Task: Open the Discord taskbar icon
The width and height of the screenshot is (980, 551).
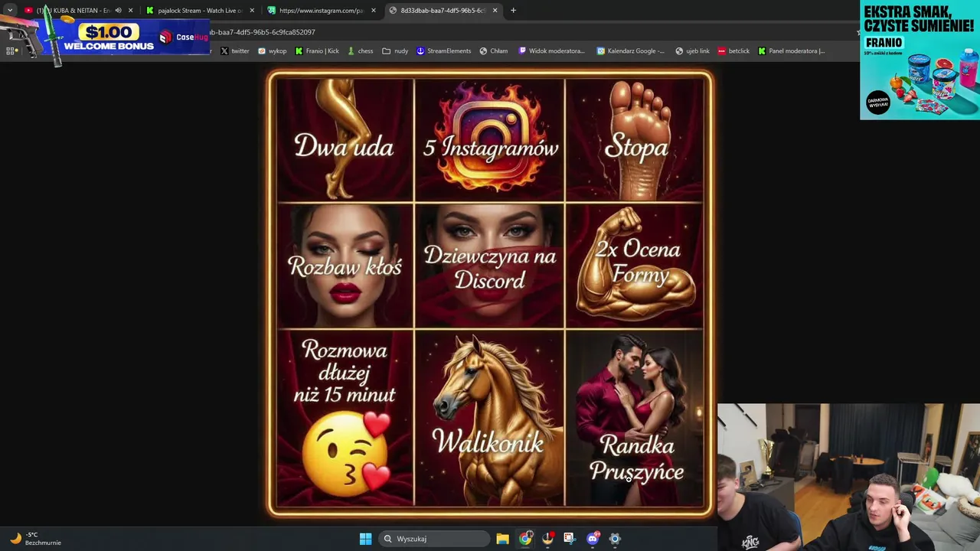Action: point(593,539)
